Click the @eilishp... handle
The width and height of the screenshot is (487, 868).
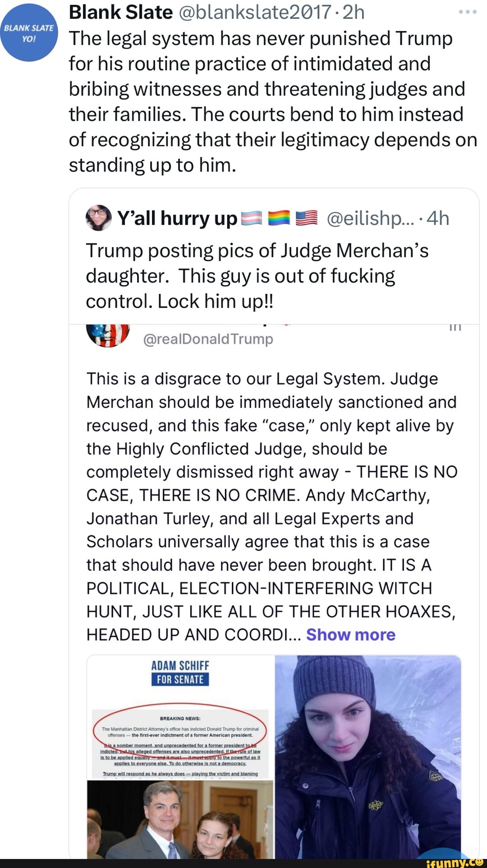point(368,219)
